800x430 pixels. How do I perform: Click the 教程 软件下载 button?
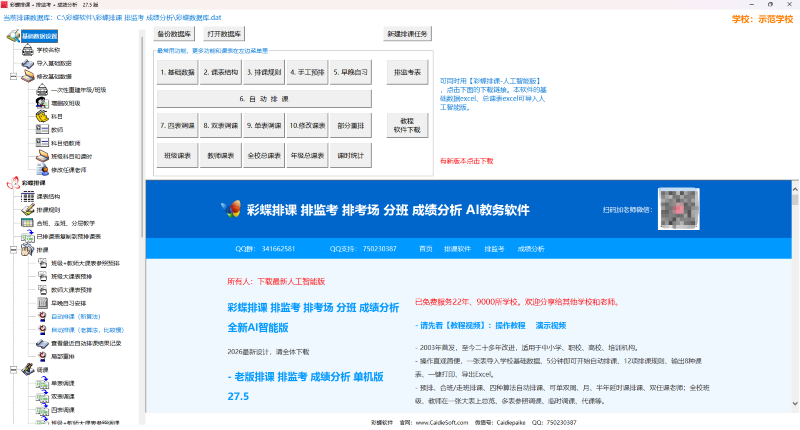coord(407,125)
